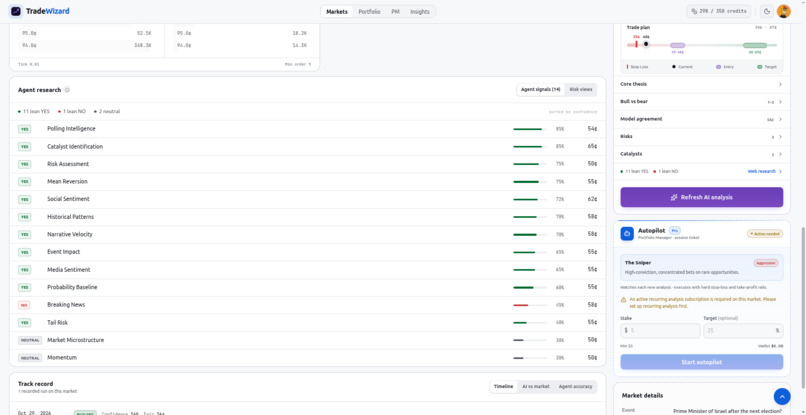
Task: Open the PM tab
Action: (395, 11)
